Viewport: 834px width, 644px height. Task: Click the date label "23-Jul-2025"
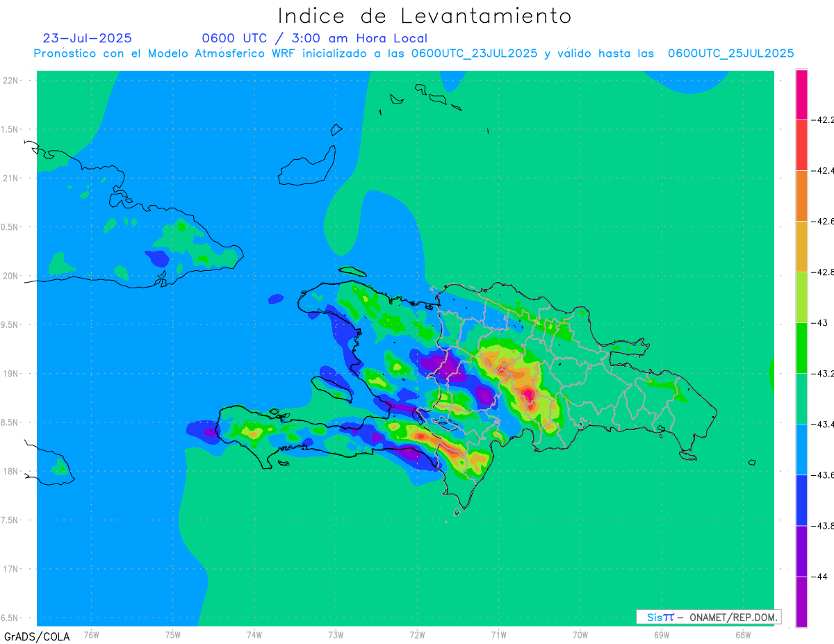point(87,38)
